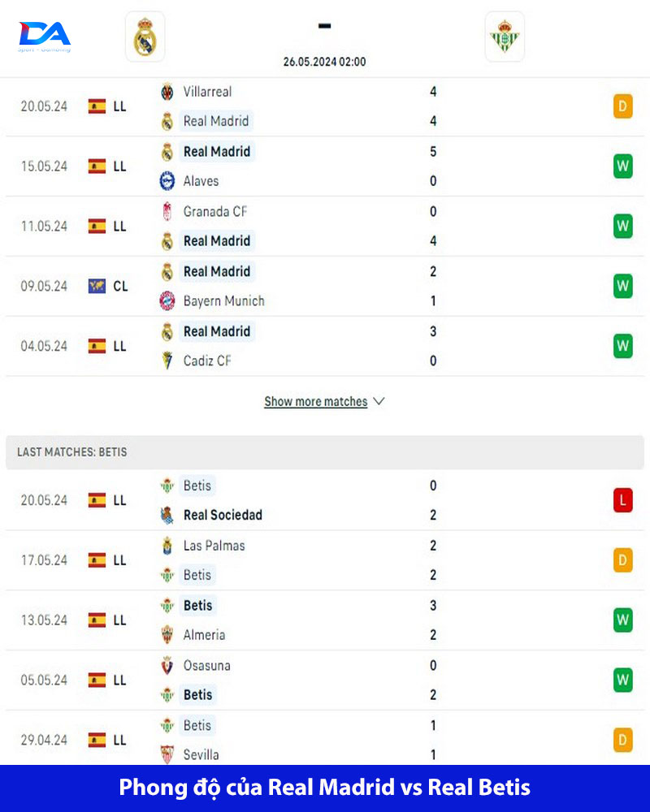Click the Bayern Munich club badge
Screen dimensions: 650x812
168,300
